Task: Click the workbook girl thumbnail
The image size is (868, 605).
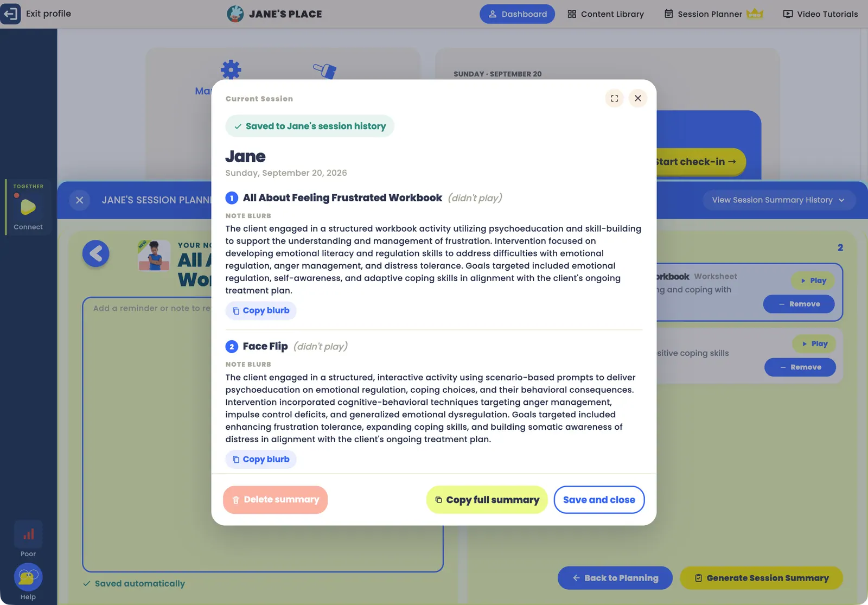Action: (x=154, y=255)
